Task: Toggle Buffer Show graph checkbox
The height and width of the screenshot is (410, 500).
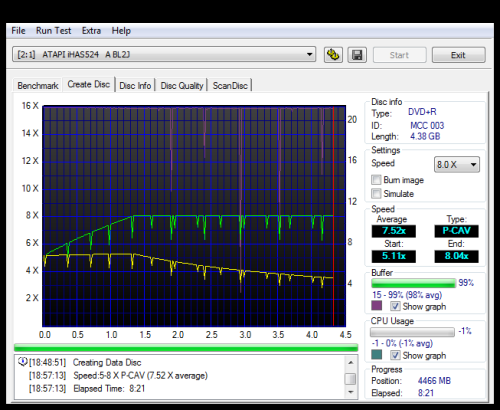Action: tap(395, 306)
